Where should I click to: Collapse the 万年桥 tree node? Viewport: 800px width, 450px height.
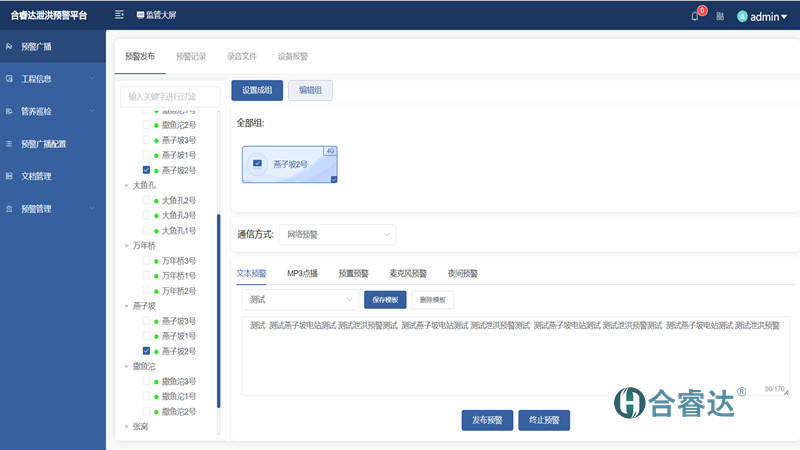[x=126, y=245]
